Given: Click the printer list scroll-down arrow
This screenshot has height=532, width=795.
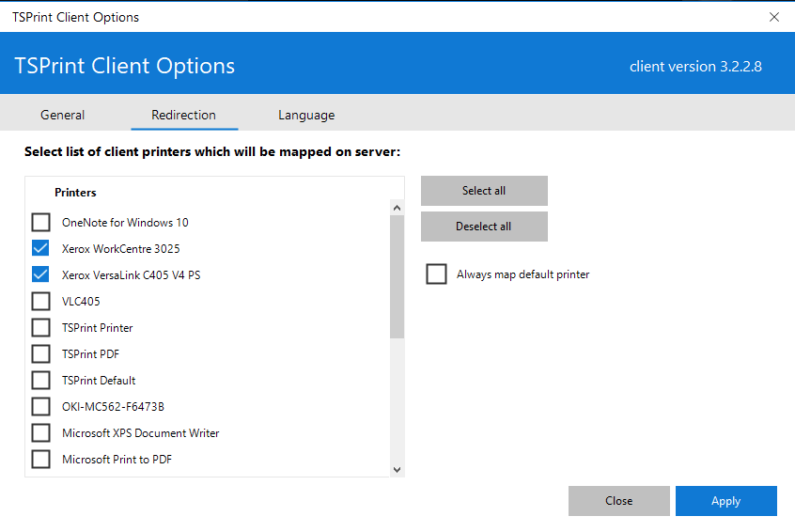Looking at the screenshot, I should tap(397, 470).
